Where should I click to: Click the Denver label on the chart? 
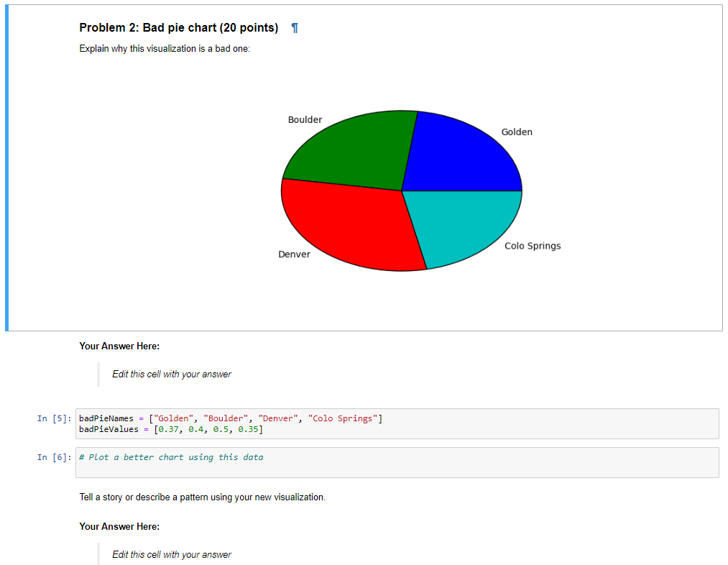tap(294, 254)
